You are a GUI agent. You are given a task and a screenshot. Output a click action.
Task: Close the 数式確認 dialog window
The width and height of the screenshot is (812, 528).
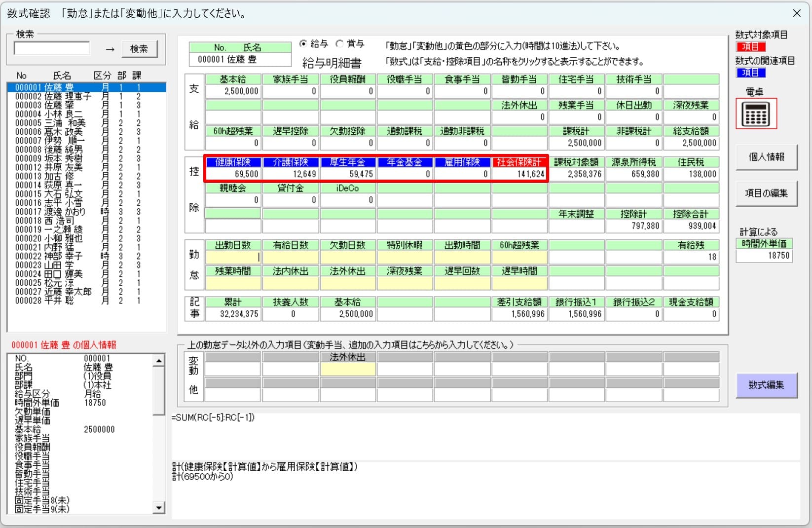pos(796,13)
